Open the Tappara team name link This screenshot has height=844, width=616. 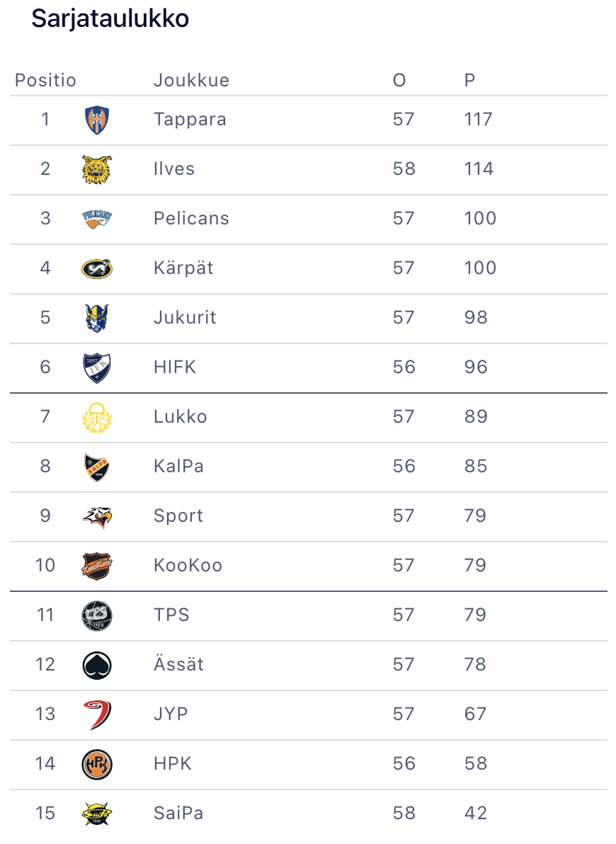pos(190,119)
